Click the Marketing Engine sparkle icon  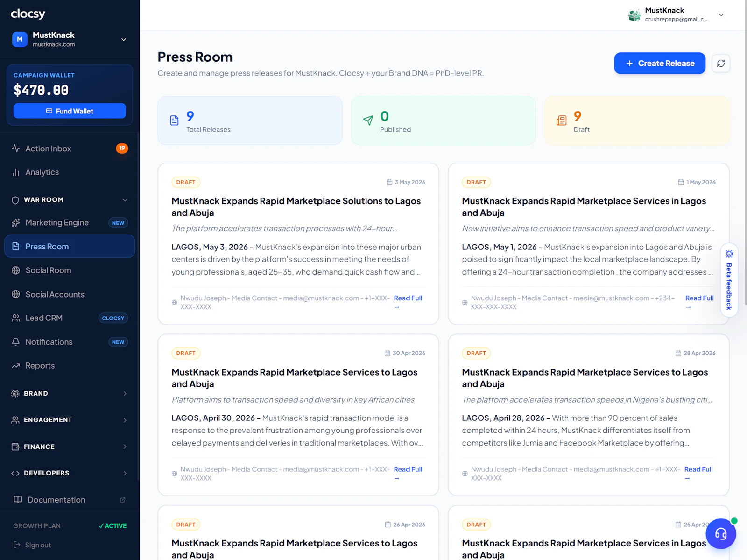point(16,223)
